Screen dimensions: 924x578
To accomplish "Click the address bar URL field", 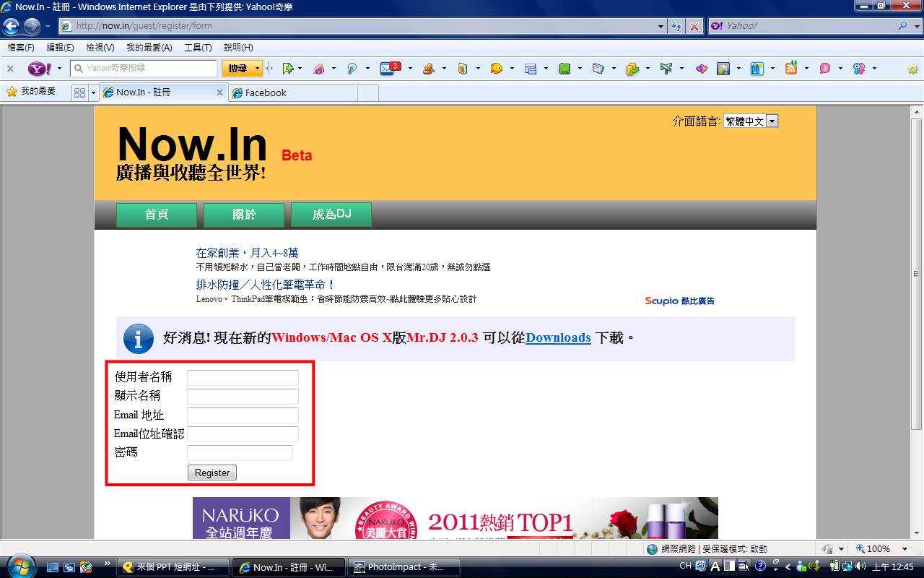I will click(357, 26).
